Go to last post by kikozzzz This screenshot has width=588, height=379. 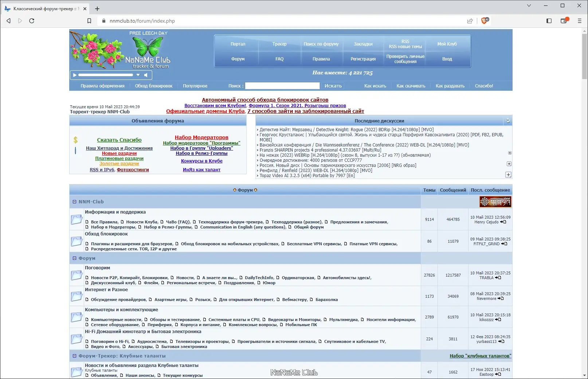coord(498,320)
